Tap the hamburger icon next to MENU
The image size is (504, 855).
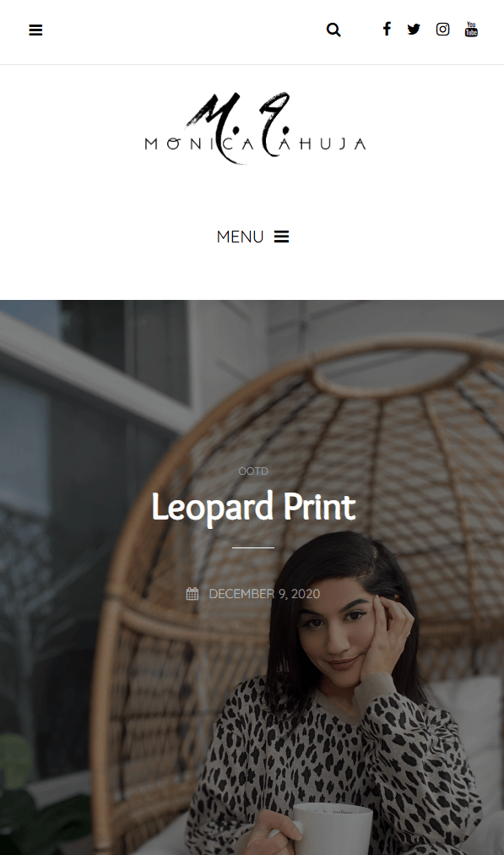[281, 237]
